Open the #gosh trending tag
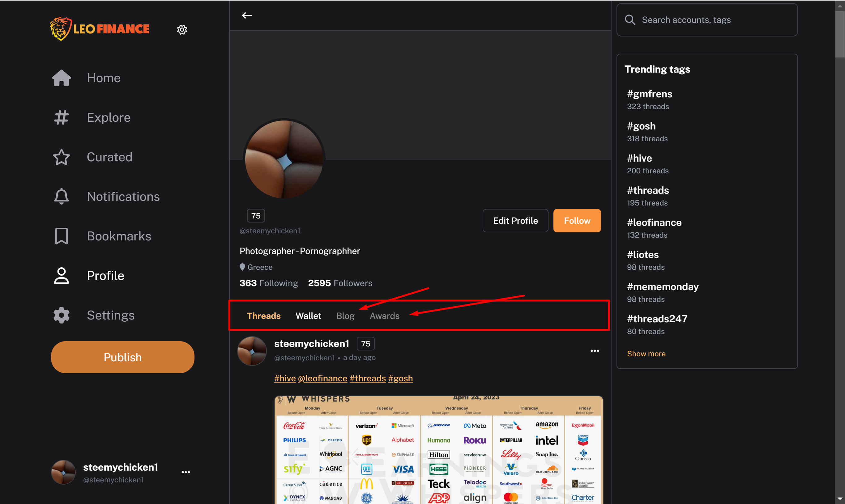The width and height of the screenshot is (845, 504). coord(641,126)
